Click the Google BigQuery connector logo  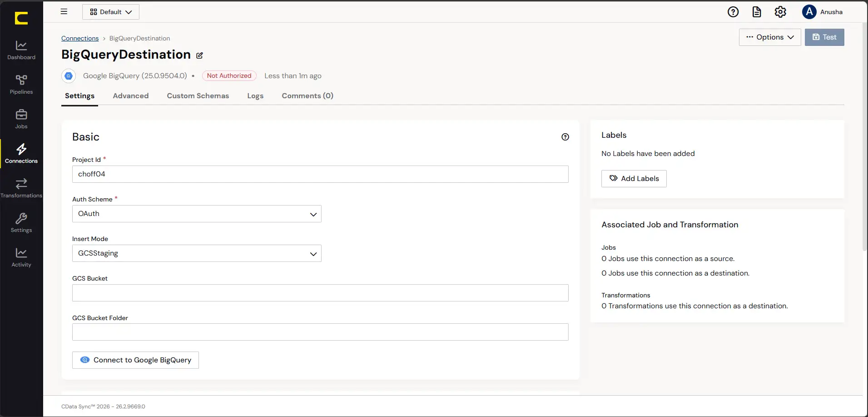[69, 76]
